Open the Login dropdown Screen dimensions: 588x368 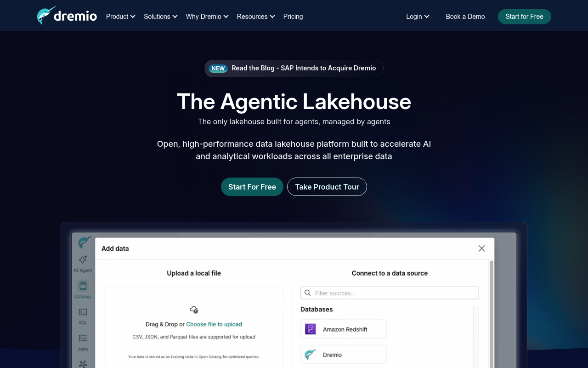[x=418, y=17]
